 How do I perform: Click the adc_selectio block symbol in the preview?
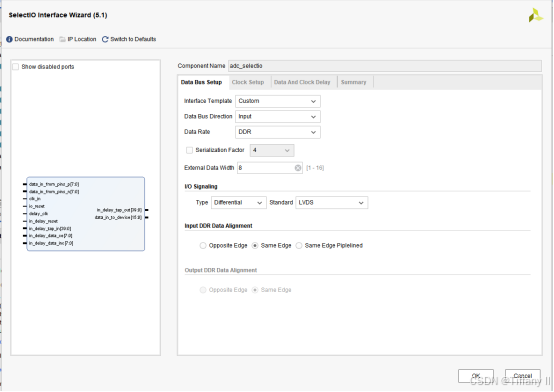(x=86, y=214)
